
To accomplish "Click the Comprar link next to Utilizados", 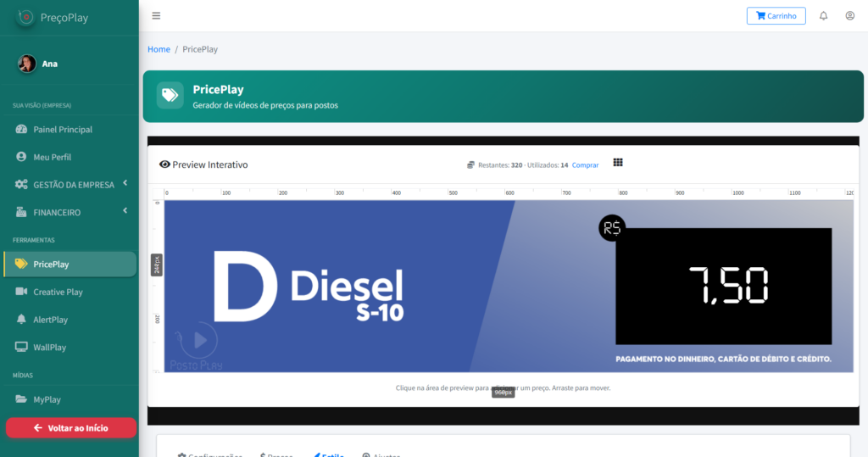I will [585, 165].
